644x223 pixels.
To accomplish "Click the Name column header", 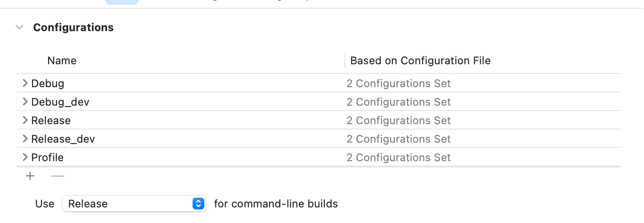I will pos(62,61).
